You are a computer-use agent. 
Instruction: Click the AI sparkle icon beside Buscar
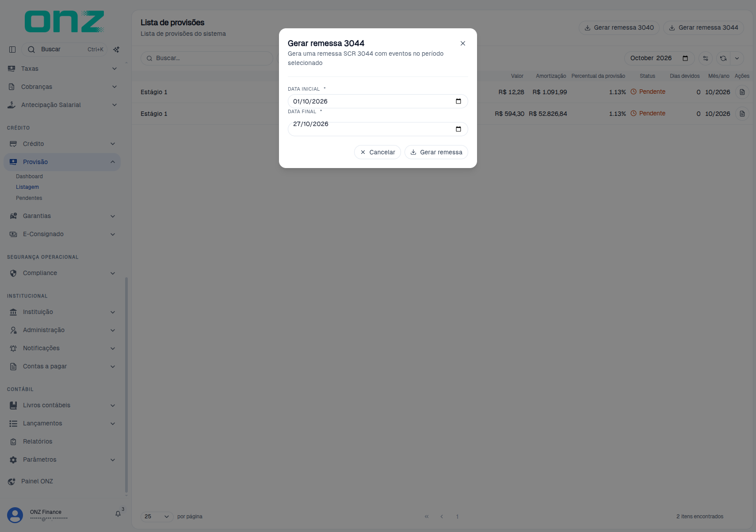pyautogui.click(x=116, y=50)
